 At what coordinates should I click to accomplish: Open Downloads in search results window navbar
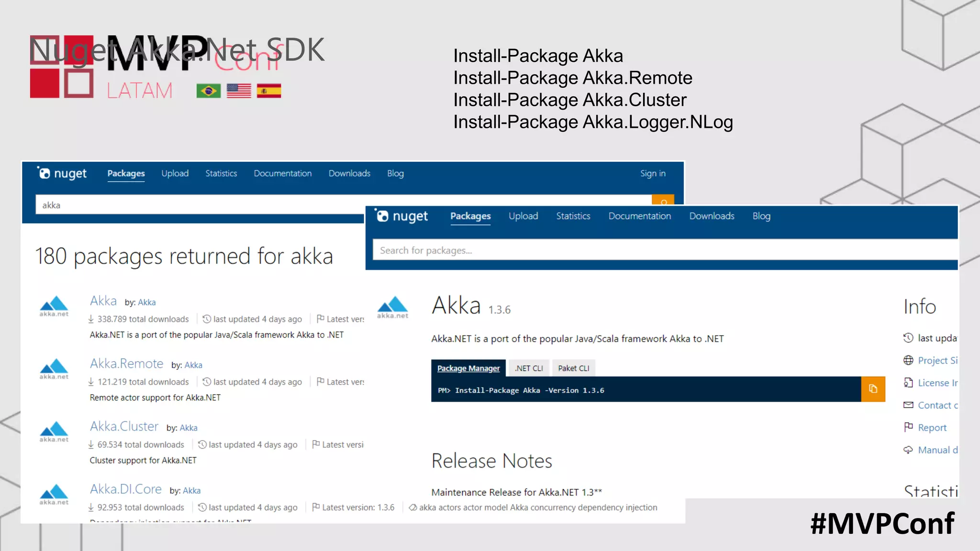[x=349, y=173]
